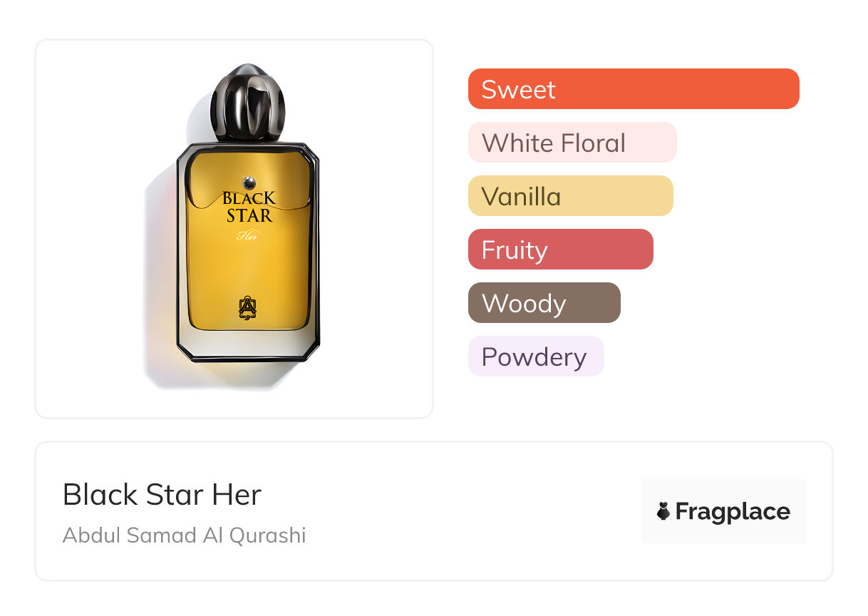Click the cursive "Her" script on the bottle
868x616 pixels.
[x=247, y=236]
